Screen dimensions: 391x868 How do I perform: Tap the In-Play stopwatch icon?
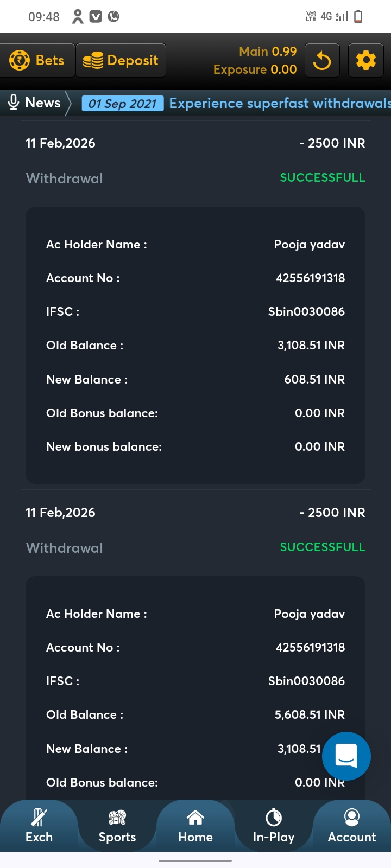coord(274,817)
